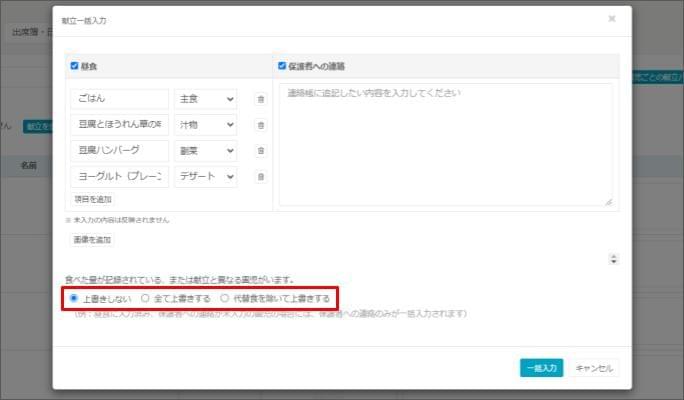Select the 上書きしない radio option
This screenshot has height=400, width=684.
pos(75,298)
